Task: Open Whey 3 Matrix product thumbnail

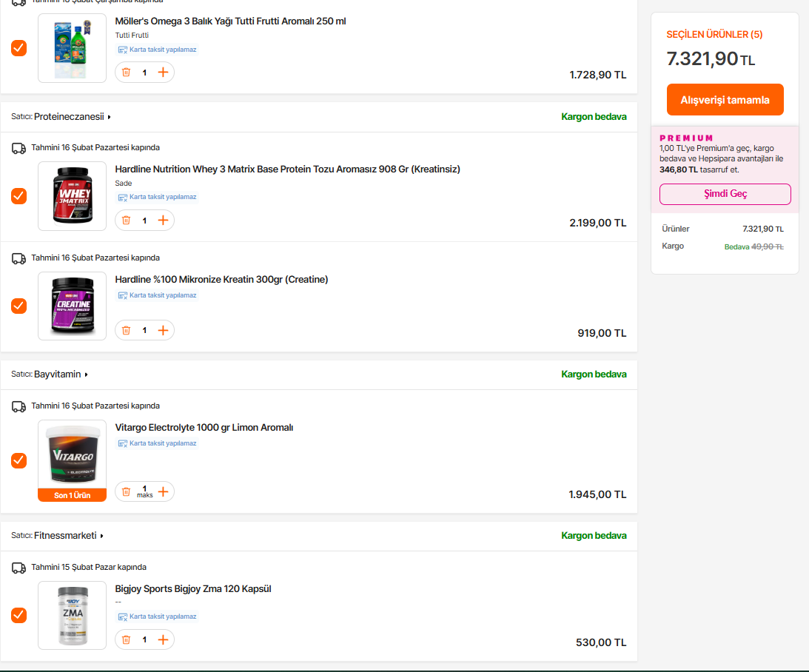Action: tap(73, 196)
